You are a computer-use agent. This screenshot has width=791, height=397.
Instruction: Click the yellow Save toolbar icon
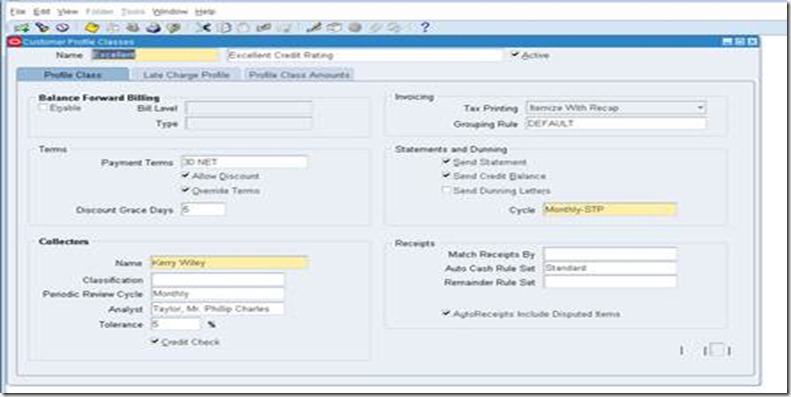click(92, 28)
